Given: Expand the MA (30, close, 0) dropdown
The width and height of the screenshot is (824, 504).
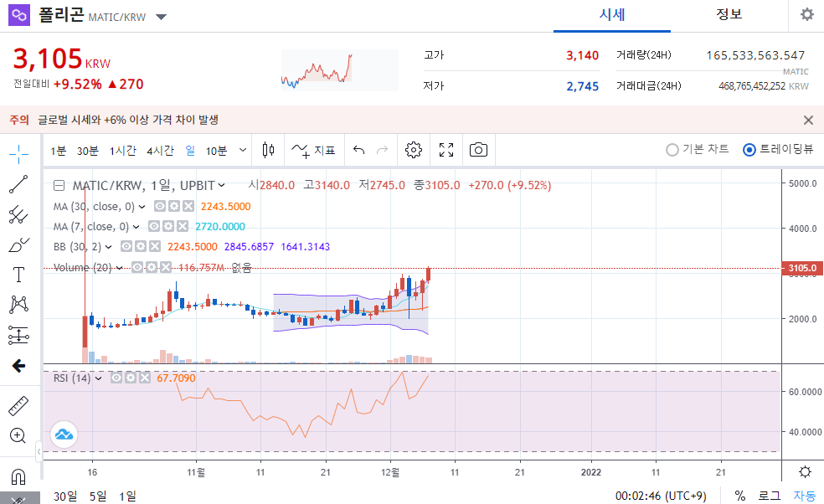Looking at the screenshot, I should [x=142, y=207].
